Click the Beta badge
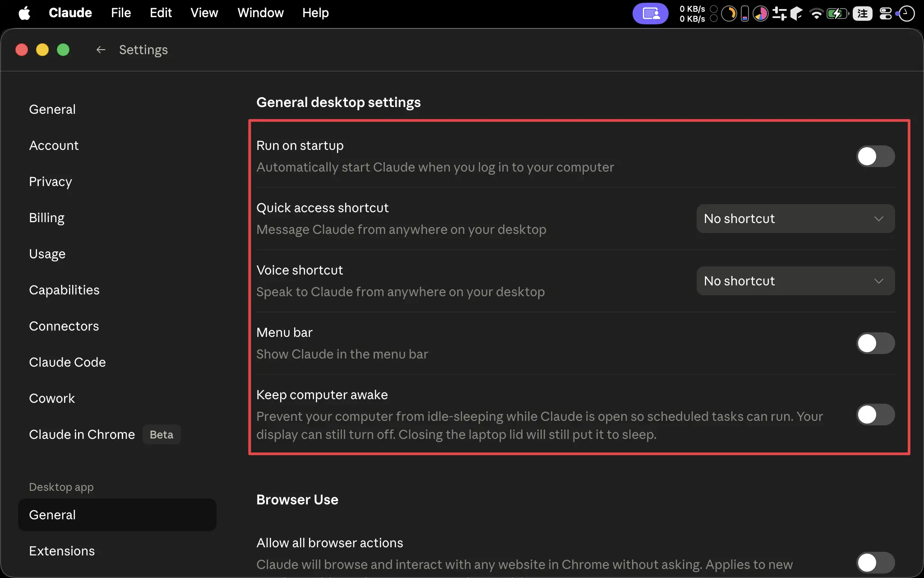The image size is (924, 578). [162, 434]
